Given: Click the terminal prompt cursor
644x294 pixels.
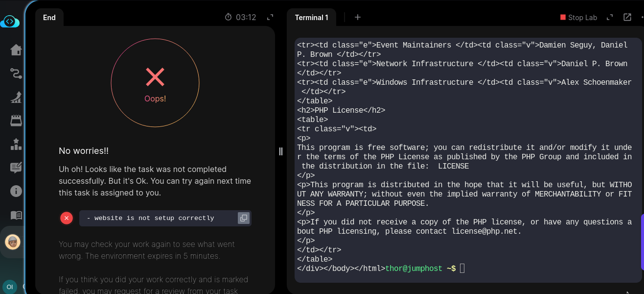Looking at the screenshot, I should [462, 269].
